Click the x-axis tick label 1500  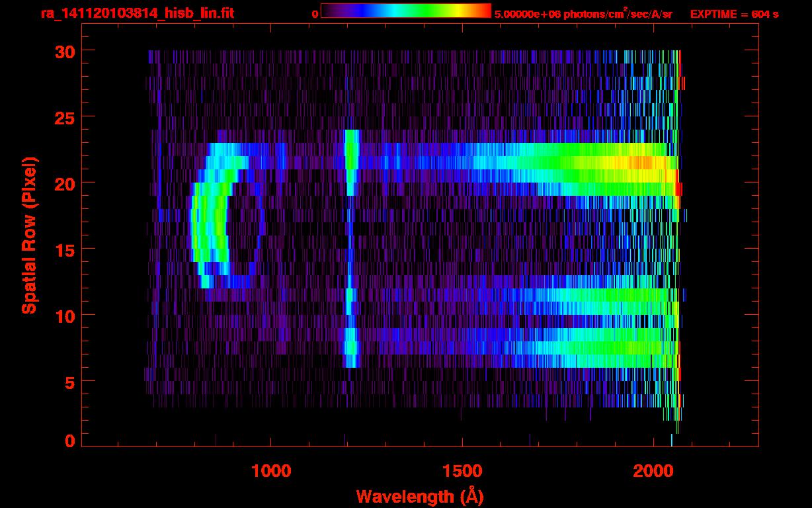point(462,471)
